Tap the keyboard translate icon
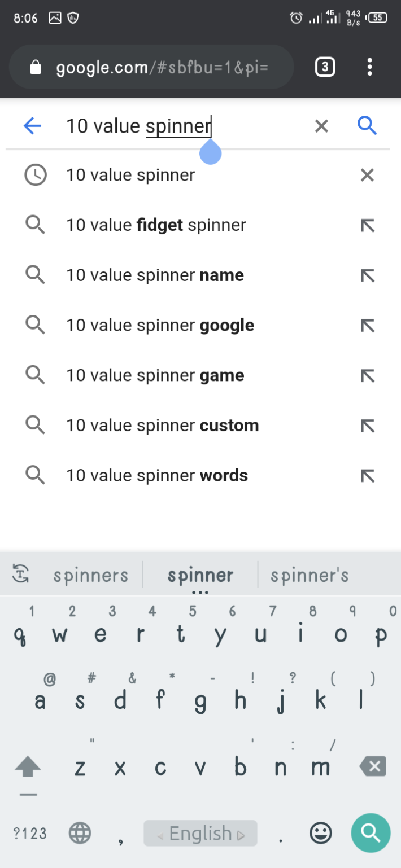 click(21, 575)
